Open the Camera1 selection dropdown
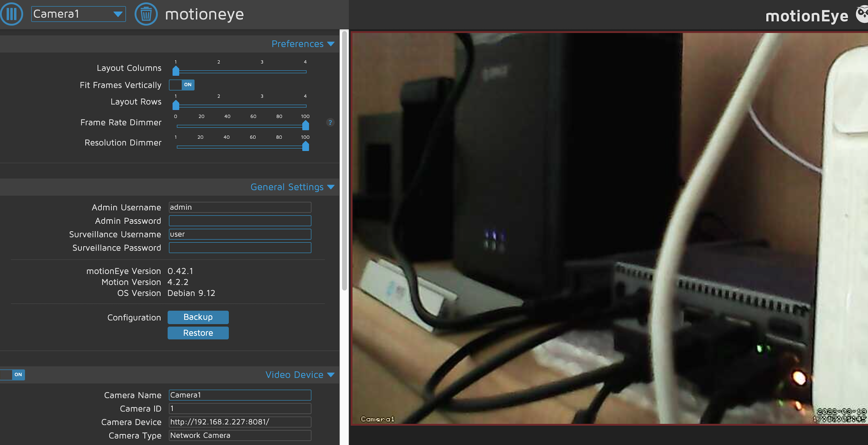 (x=78, y=14)
